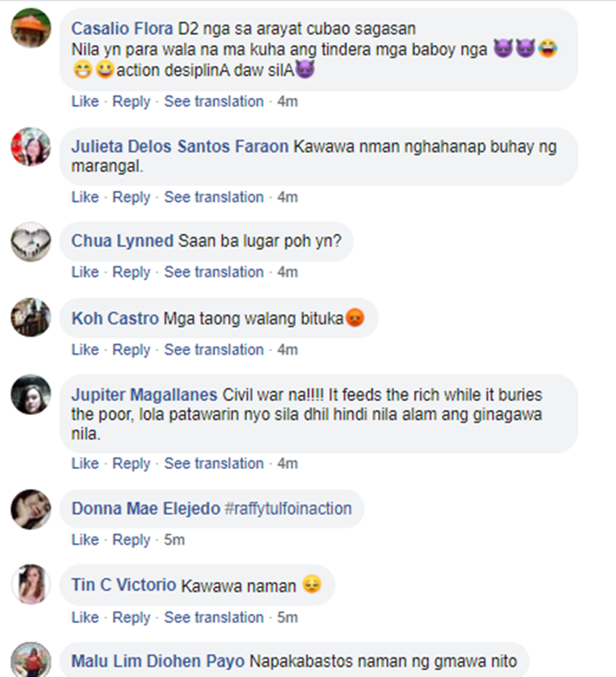Reply to Julieta Delos Santos Faraon's comment

131,197
